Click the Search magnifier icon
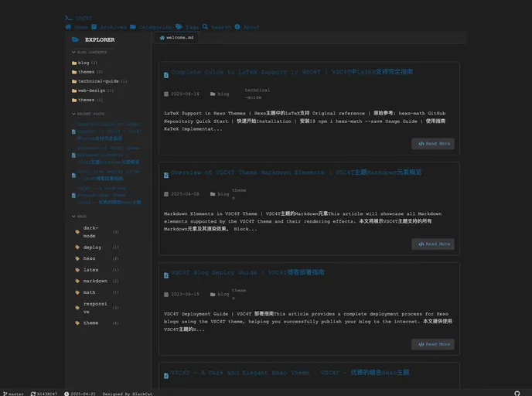The image size is (532, 396). pyautogui.click(x=205, y=27)
